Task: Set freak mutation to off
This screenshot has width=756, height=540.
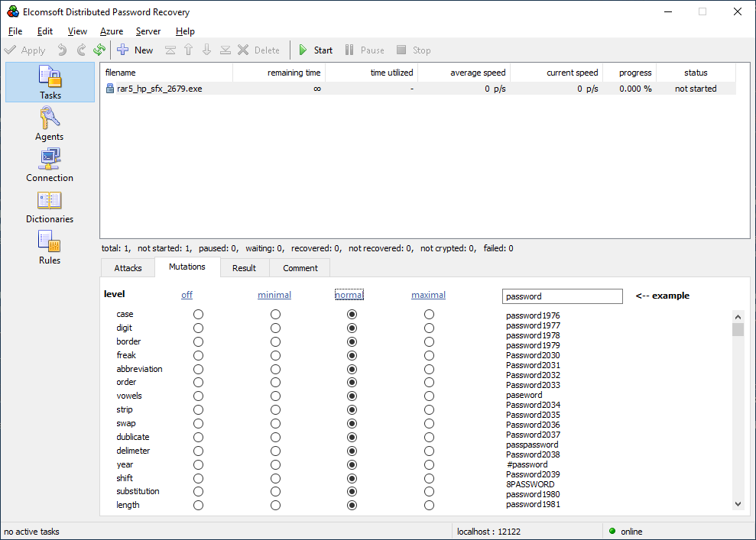Action: 198,355
